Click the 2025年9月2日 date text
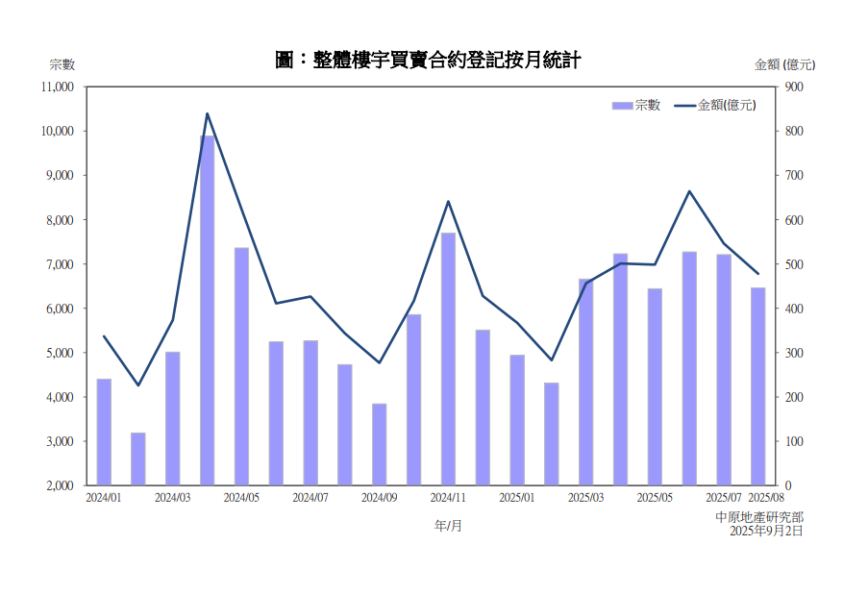Screen dimensions: 868x595 tap(765, 531)
